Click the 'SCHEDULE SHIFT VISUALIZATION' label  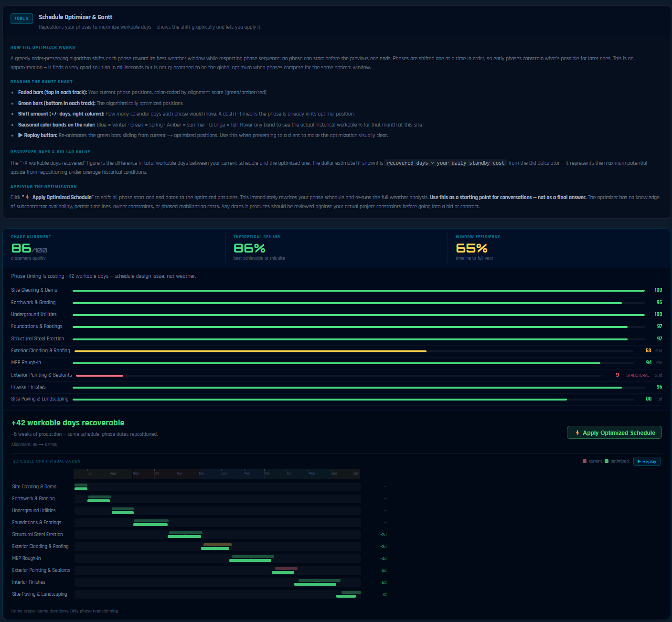click(x=46, y=461)
